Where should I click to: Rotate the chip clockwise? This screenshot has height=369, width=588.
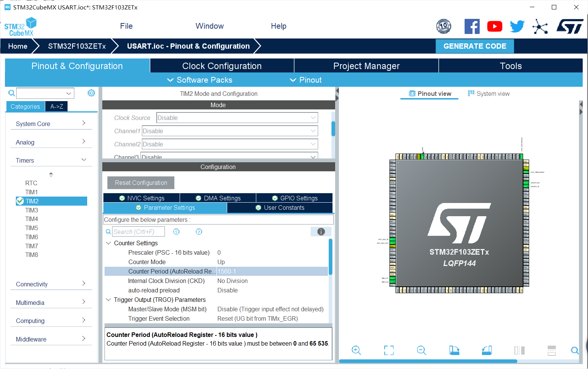(454, 350)
